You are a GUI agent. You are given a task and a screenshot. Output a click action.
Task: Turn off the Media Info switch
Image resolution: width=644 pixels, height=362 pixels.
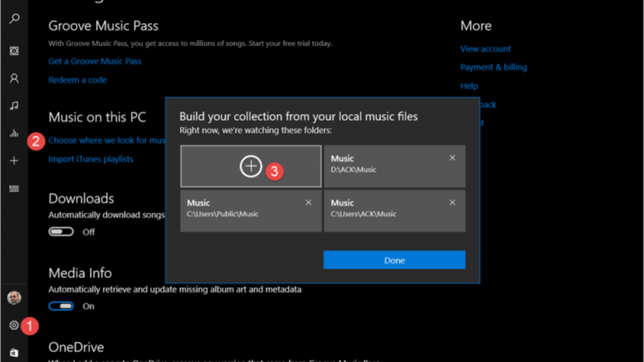[61, 306]
